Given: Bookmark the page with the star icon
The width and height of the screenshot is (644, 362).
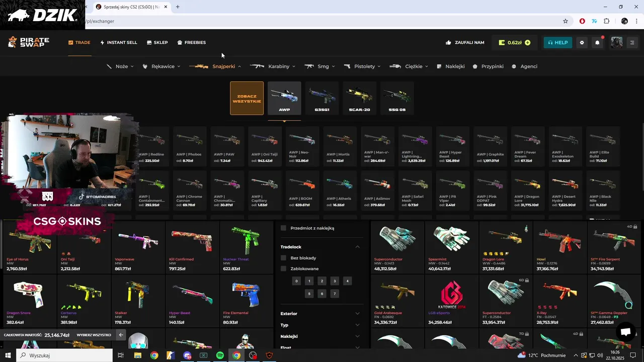Looking at the screenshot, I should (x=566, y=21).
